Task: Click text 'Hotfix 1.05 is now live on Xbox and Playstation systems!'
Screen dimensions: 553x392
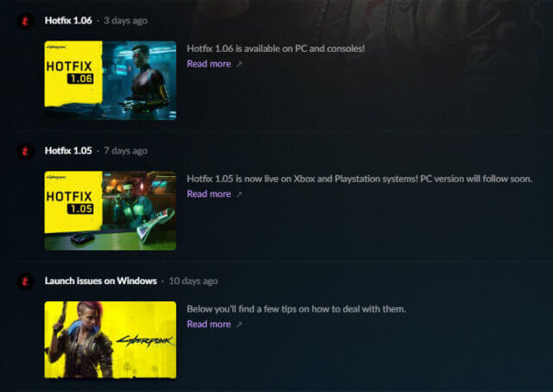Action: pos(302,179)
